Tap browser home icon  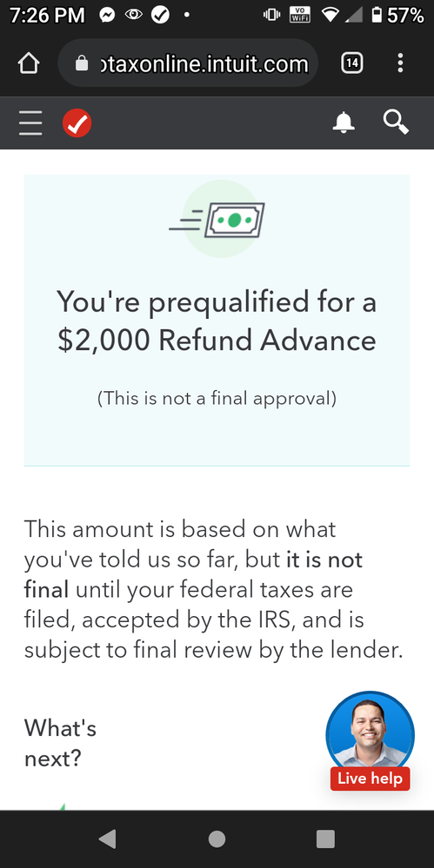29,63
